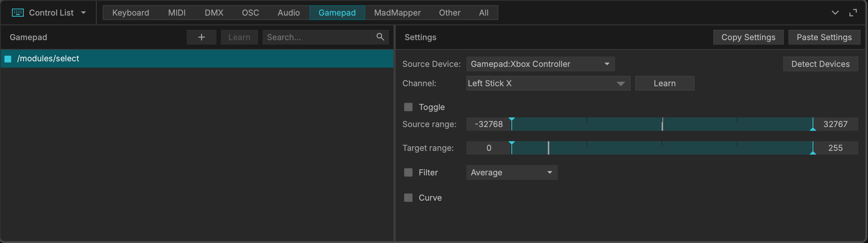Add a new gamepad control with plus
The height and width of the screenshot is (243, 868).
(202, 37)
